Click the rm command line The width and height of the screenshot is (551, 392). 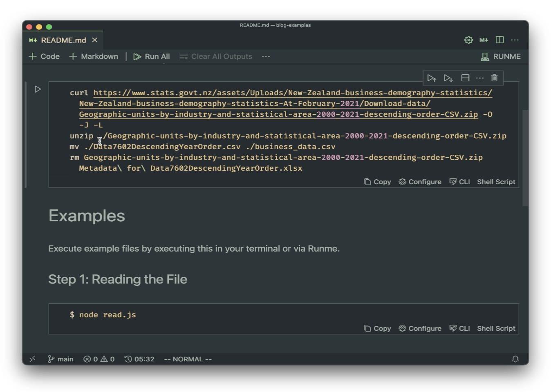point(276,163)
